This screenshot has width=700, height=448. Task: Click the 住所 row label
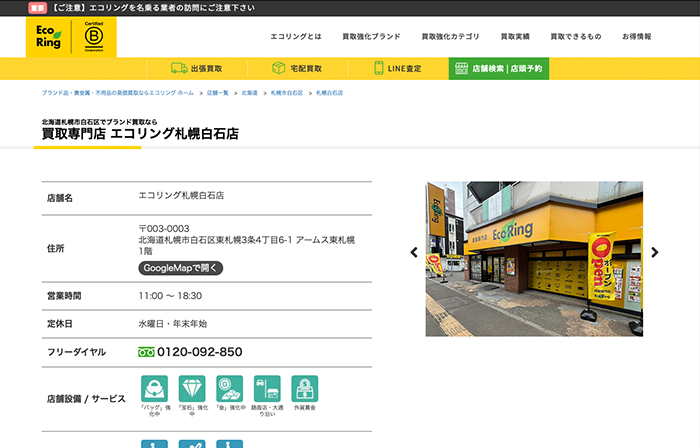tap(55, 249)
